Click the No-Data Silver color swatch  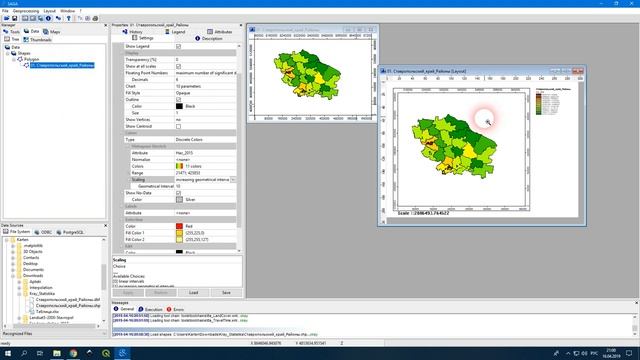click(179, 200)
